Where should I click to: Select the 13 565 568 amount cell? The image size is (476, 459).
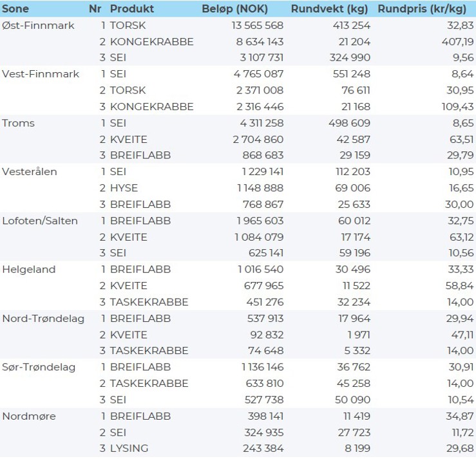click(x=258, y=26)
